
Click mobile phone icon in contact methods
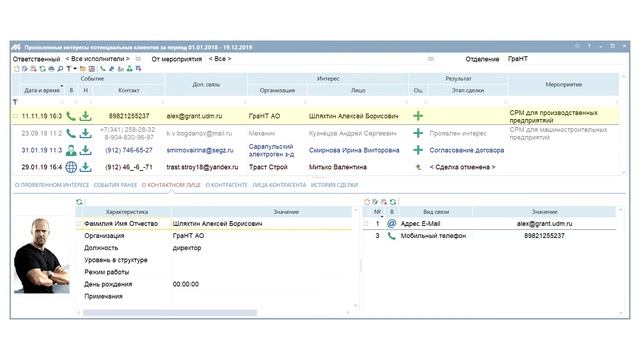391,236
